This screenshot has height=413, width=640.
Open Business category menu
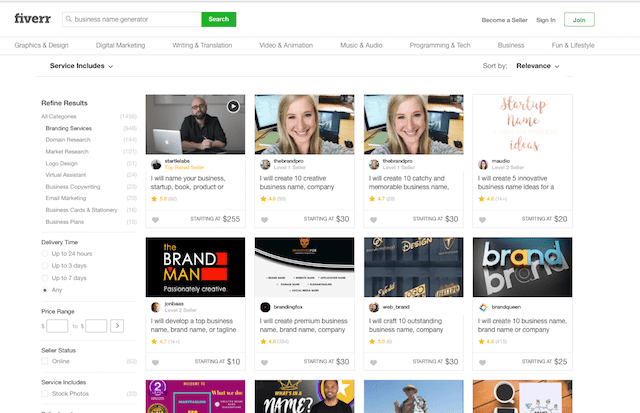tap(511, 45)
